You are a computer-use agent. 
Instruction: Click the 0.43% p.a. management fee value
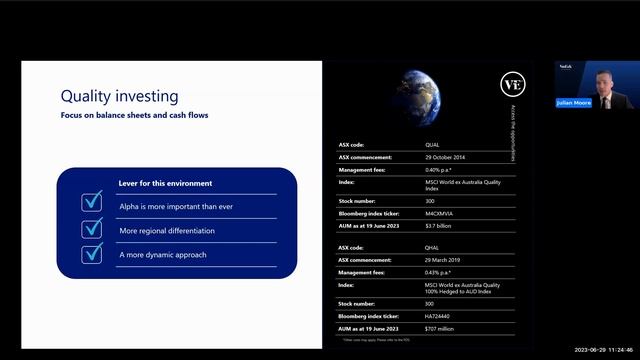(x=438, y=273)
